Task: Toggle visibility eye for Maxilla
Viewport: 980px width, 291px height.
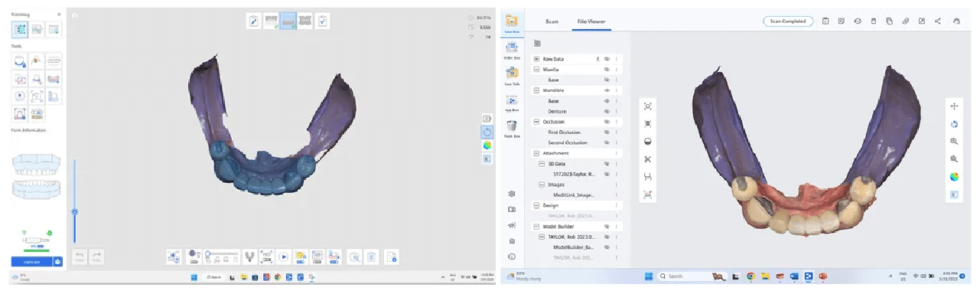Action: click(x=607, y=70)
